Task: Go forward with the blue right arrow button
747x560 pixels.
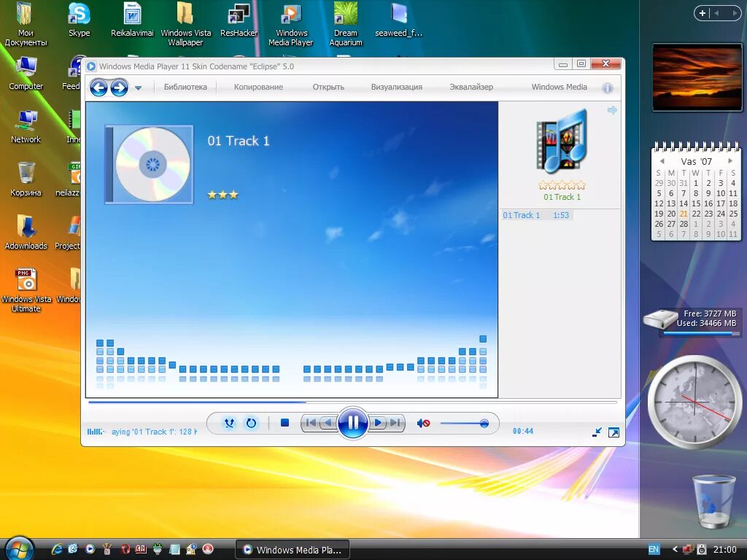Action: pyautogui.click(x=119, y=87)
